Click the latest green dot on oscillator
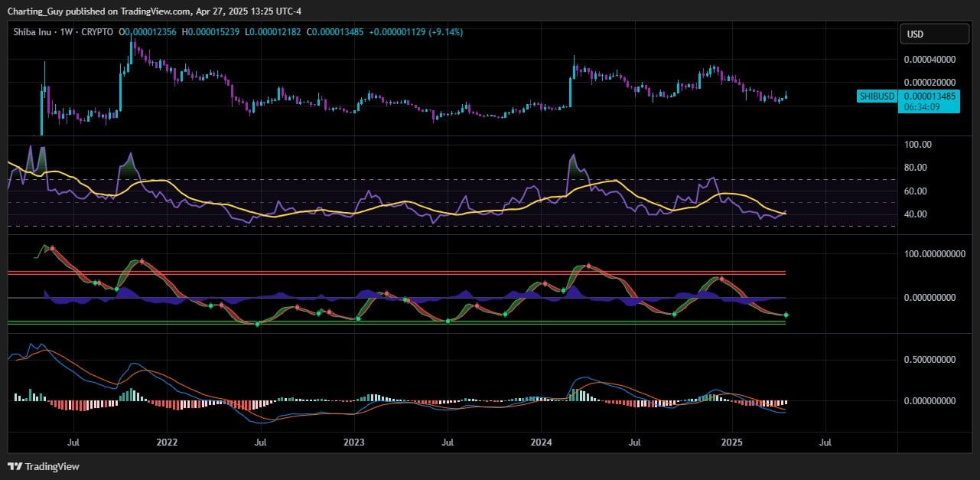The height and width of the screenshot is (480, 980). tap(786, 315)
